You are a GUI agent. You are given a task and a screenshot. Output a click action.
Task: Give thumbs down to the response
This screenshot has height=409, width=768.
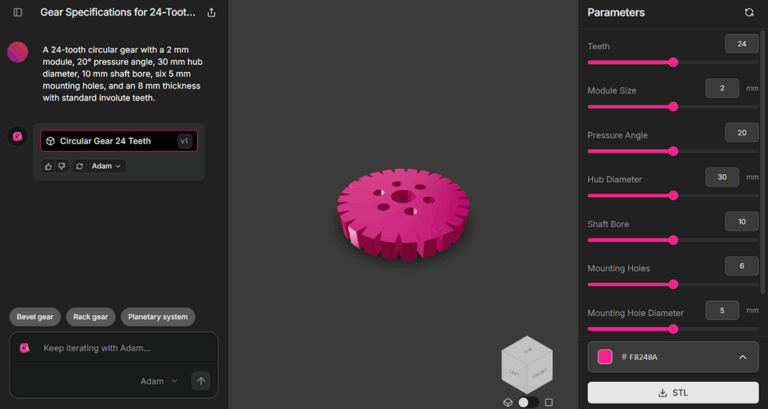click(x=62, y=166)
